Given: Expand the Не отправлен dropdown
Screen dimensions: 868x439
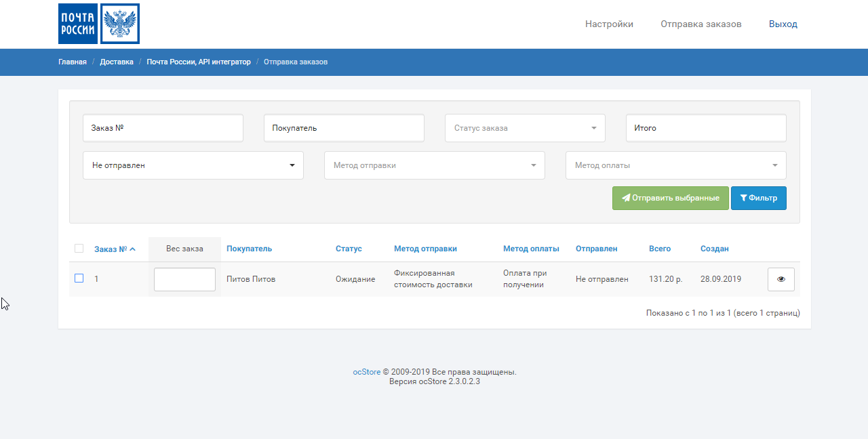Looking at the screenshot, I should click(193, 165).
